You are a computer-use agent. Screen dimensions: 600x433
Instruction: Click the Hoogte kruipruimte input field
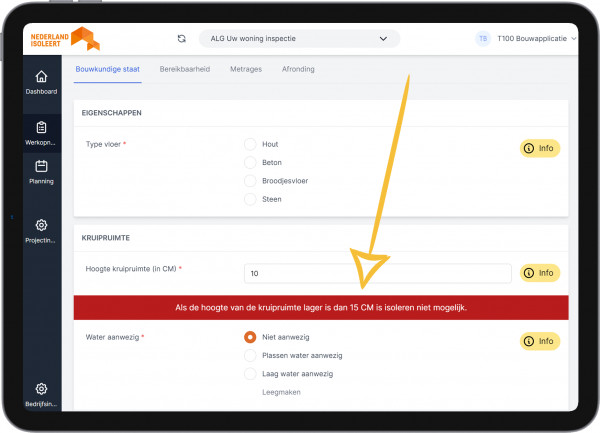pyautogui.click(x=377, y=273)
